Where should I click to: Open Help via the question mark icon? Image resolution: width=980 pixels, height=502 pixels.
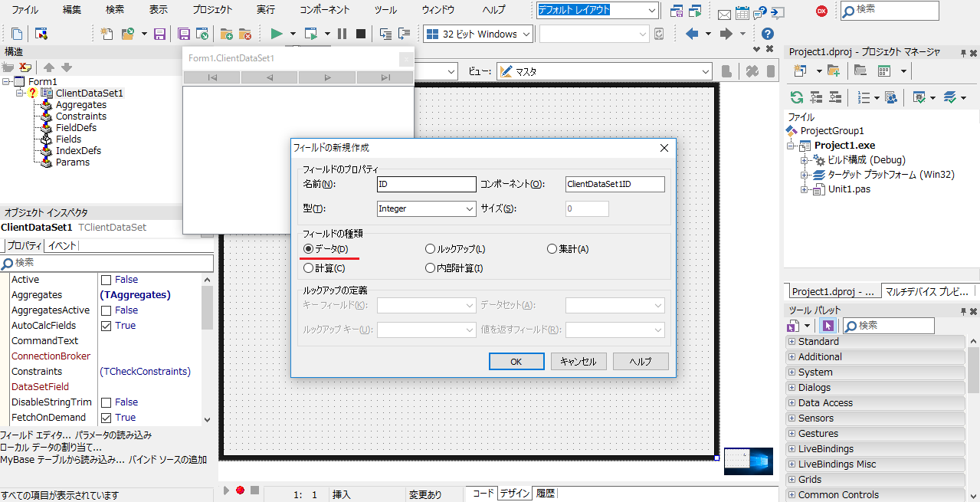point(767,34)
